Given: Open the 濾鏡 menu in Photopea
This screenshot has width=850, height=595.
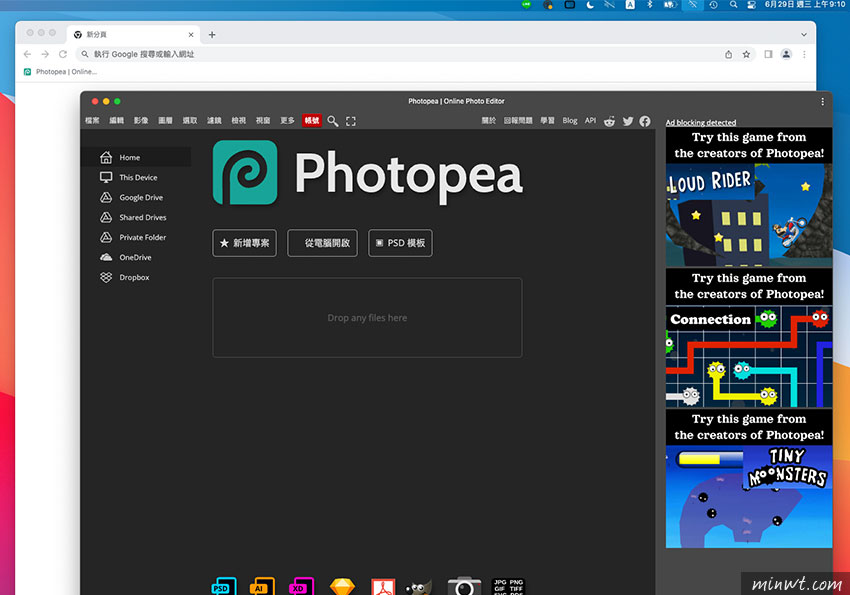Looking at the screenshot, I should 214,120.
